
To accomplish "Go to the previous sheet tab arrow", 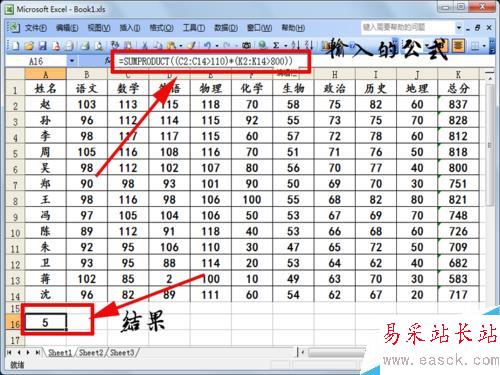I will (x=19, y=352).
